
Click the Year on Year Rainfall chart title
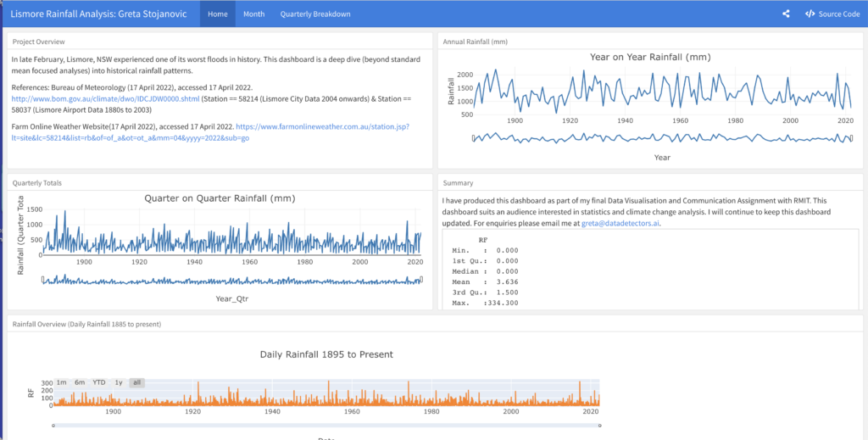[x=650, y=57]
